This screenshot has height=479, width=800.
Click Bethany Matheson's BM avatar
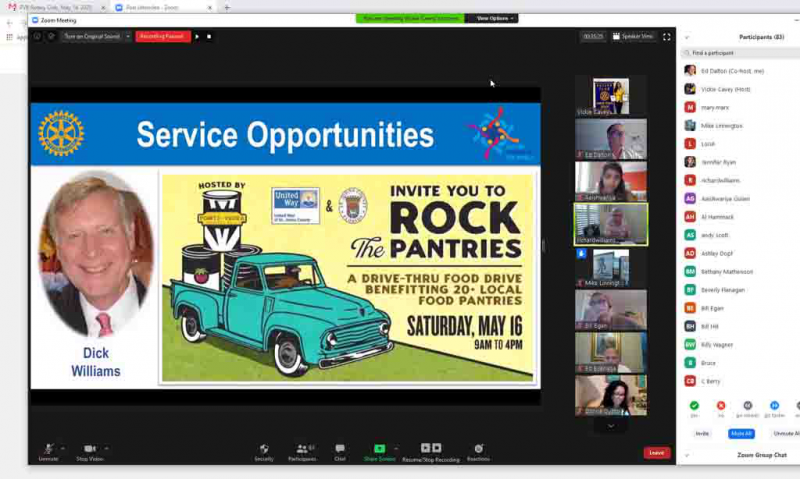690,271
